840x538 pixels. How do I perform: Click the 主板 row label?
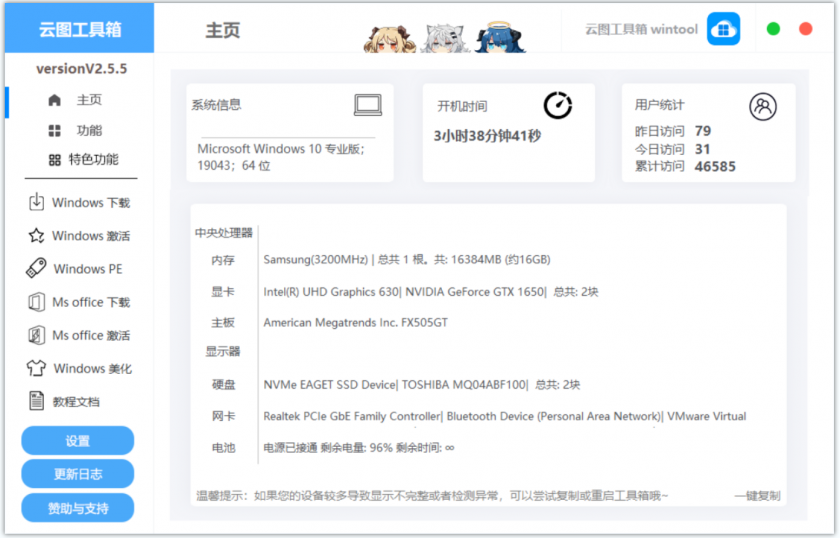(x=223, y=323)
